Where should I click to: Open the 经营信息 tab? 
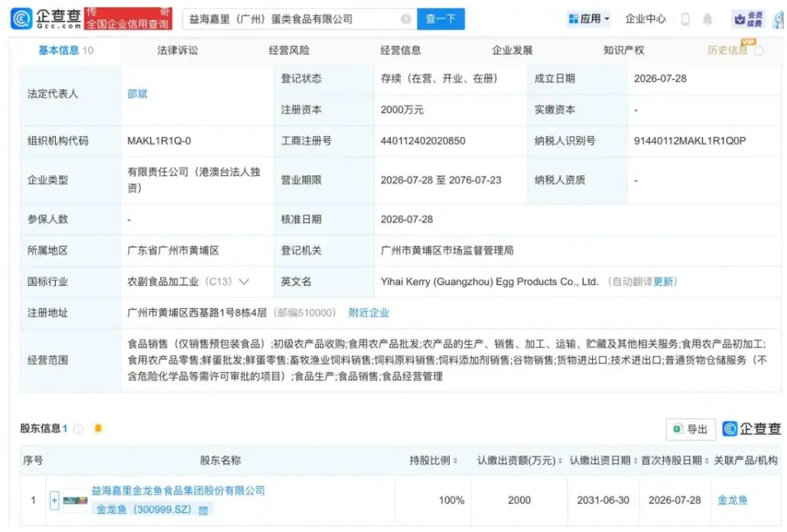point(401,50)
